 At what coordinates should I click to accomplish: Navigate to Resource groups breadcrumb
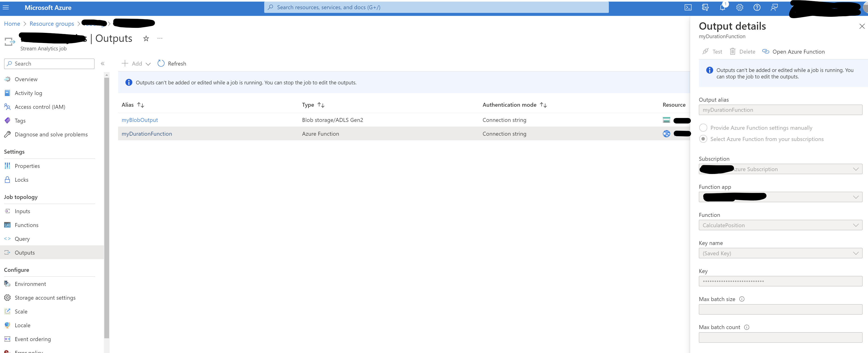(51, 24)
